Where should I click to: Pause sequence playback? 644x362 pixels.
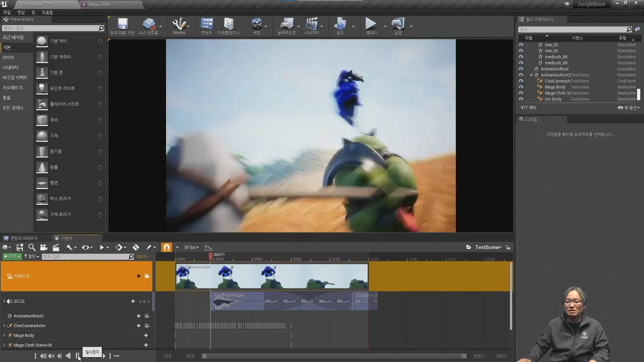tap(77, 356)
